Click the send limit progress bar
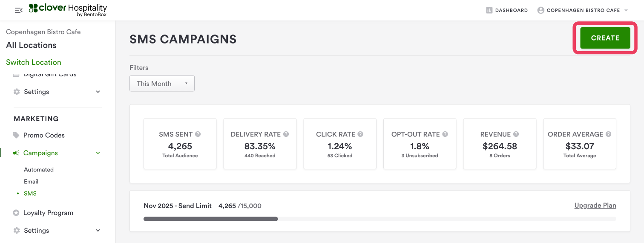Image resolution: width=644 pixels, height=243 pixels. pyautogui.click(x=379, y=219)
